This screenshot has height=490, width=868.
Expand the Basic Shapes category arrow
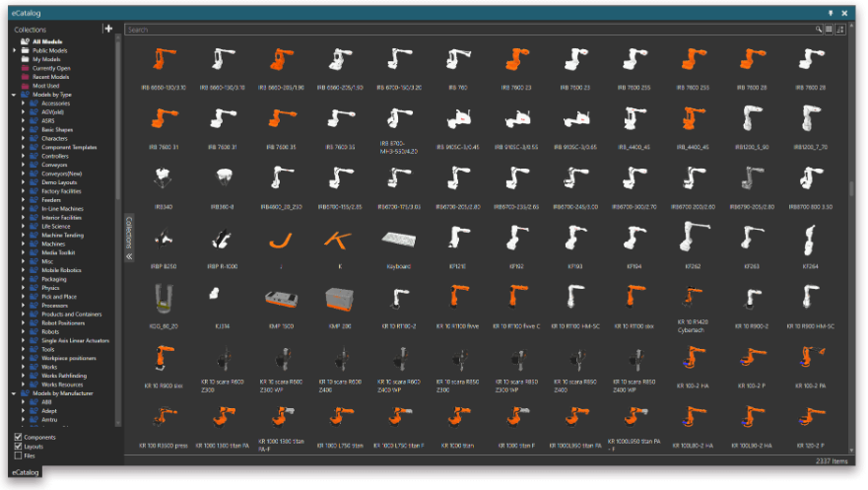(x=24, y=129)
